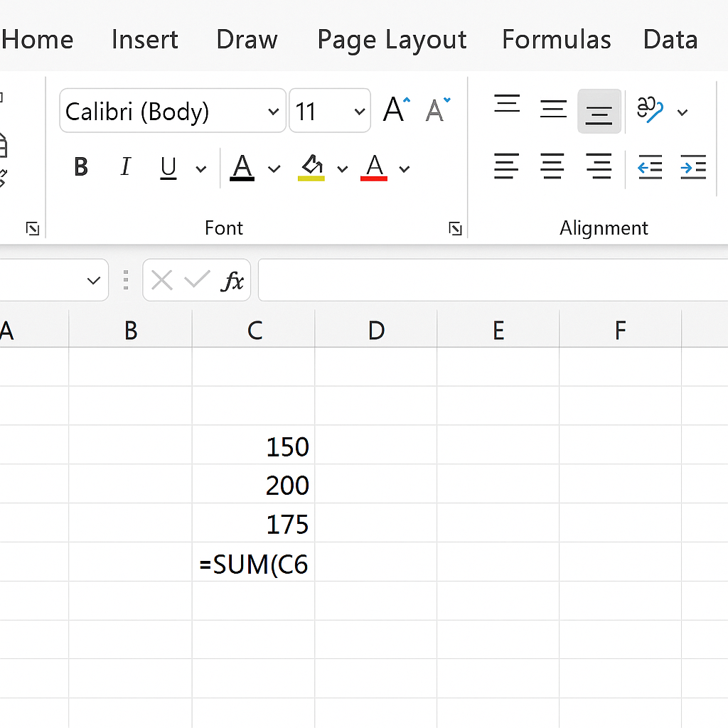Viewport: 728px width, 728px height.
Task: Open the font size 11 dropdown
Action: point(359,112)
